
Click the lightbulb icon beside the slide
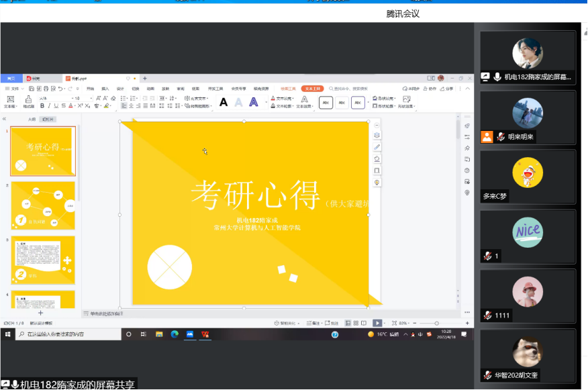click(377, 182)
